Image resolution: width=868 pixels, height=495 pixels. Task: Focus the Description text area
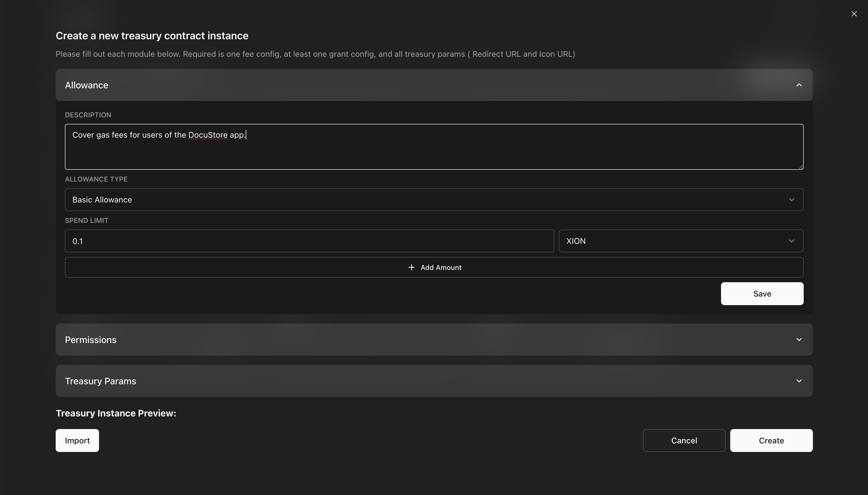[x=434, y=150]
